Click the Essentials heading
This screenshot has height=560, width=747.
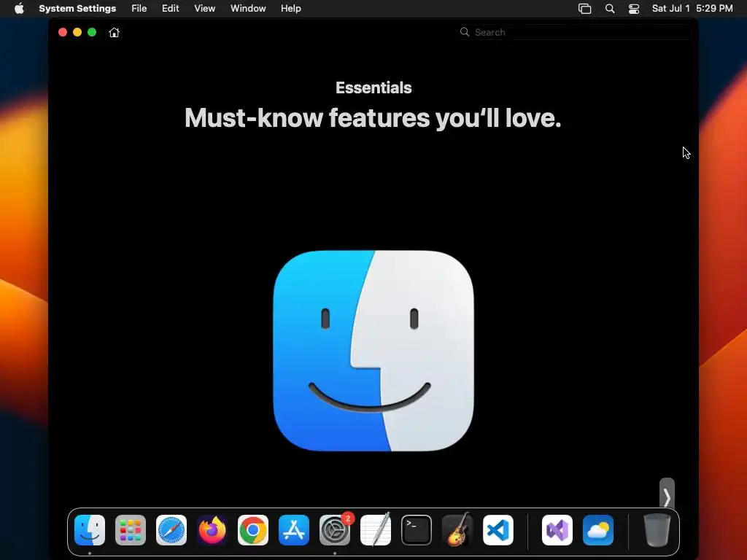[x=373, y=87]
